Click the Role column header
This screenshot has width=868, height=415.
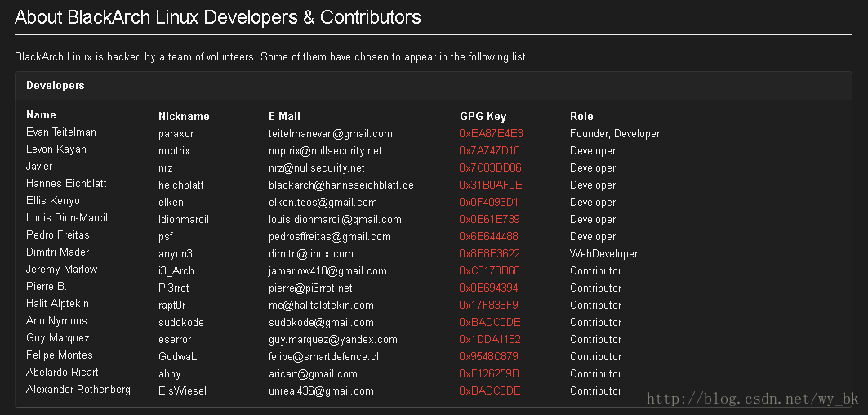[581, 116]
